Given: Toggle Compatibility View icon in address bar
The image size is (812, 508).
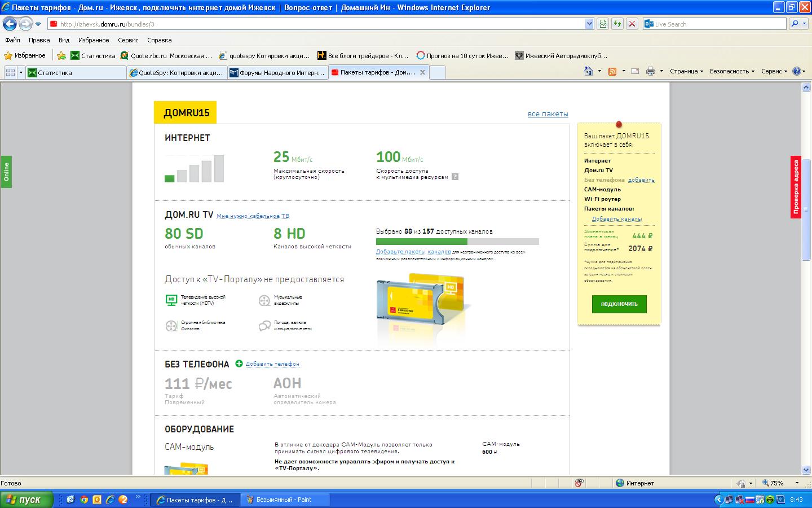Looking at the screenshot, I should click(603, 24).
